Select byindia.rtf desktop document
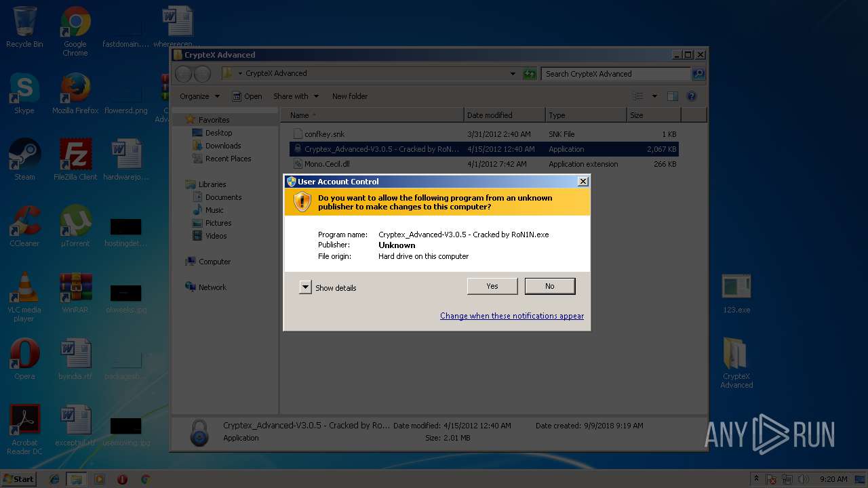The image size is (868, 488). [75, 359]
